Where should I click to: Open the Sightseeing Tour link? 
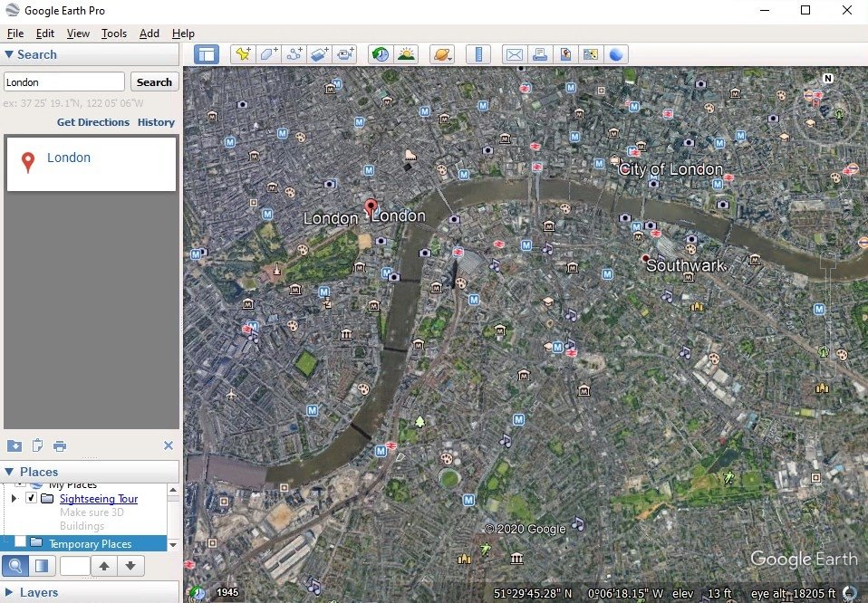(x=99, y=499)
